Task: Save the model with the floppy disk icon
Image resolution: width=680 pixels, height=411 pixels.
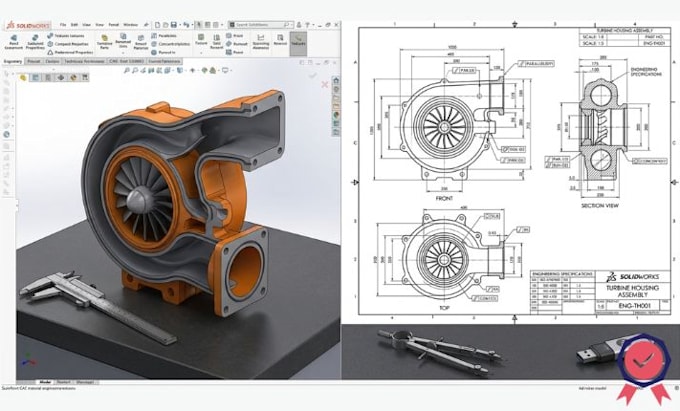Action: pos(173,25)
